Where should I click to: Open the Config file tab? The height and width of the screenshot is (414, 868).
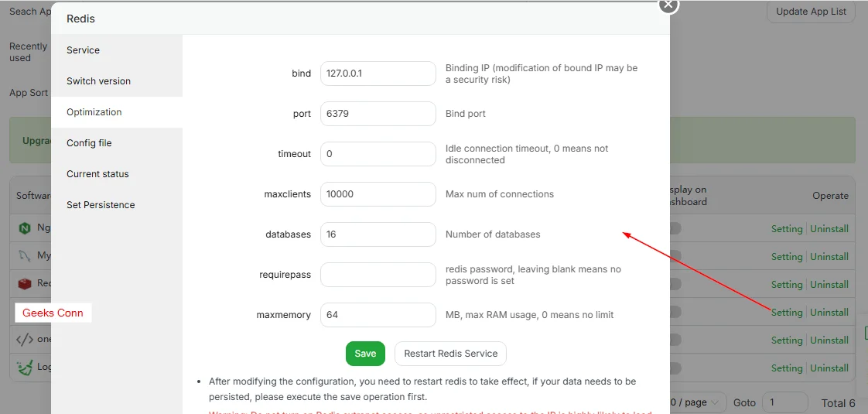(x=117, y=143)
